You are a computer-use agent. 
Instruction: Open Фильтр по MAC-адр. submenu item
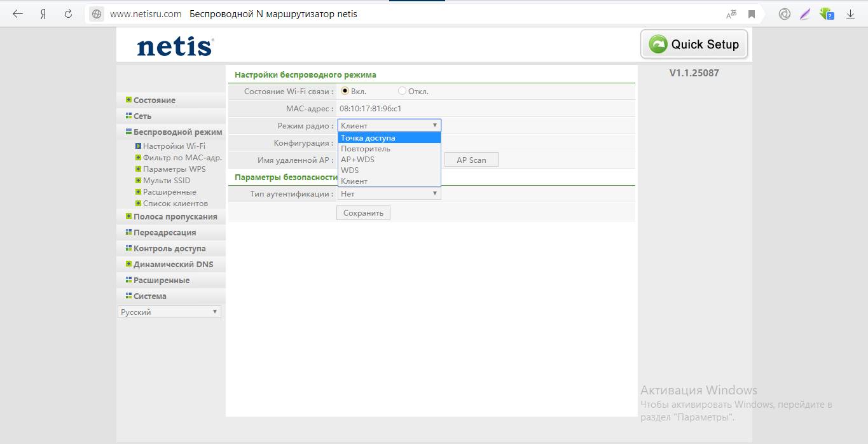click(x=182, y=158)
